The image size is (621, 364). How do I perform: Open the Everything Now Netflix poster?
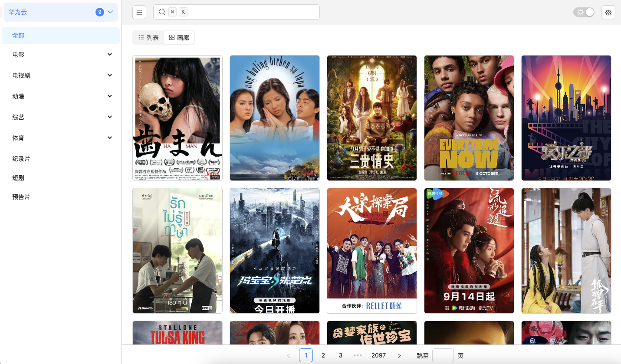(x=469, y=118)
